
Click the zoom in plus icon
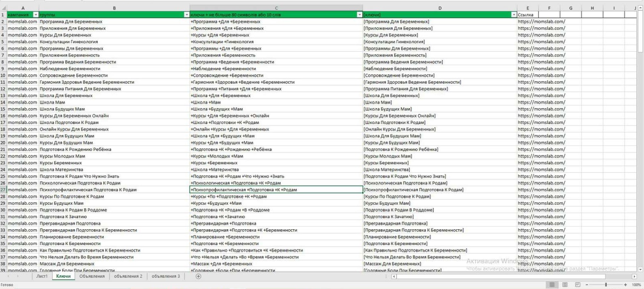point(625,285)
